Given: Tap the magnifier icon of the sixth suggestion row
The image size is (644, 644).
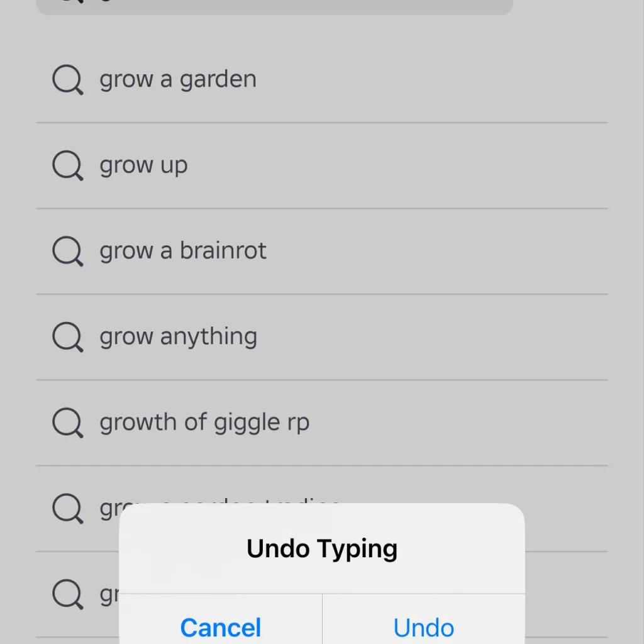Looking at the screenshot, I should click(x=67, y=508).
